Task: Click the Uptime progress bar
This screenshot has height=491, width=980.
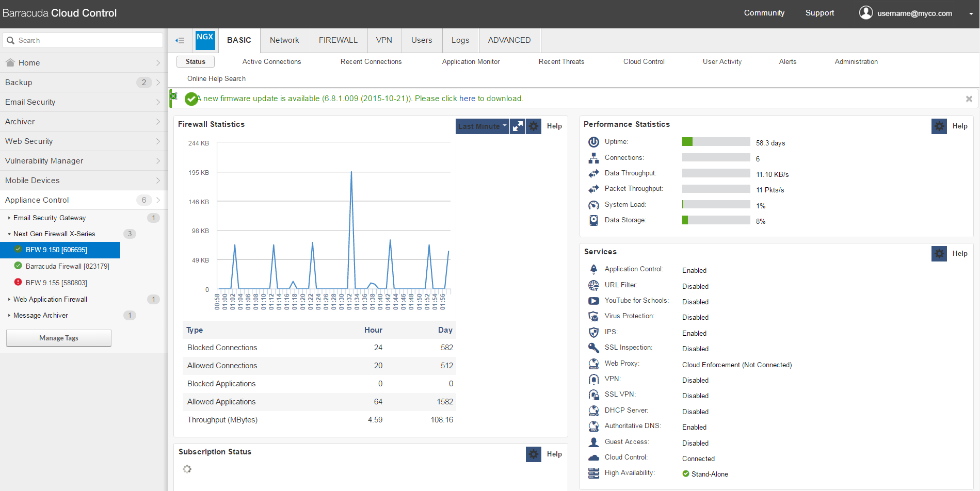Action: 716,142
